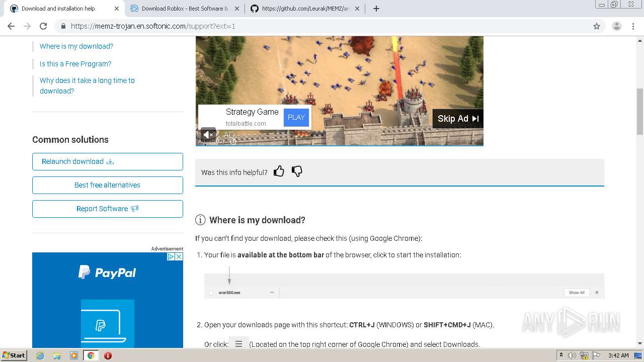Viewport: 644px width, 362px height.
Task: Open Windows Media Player from taskbar
Action: pyautogui.click(x=74, y=355)
